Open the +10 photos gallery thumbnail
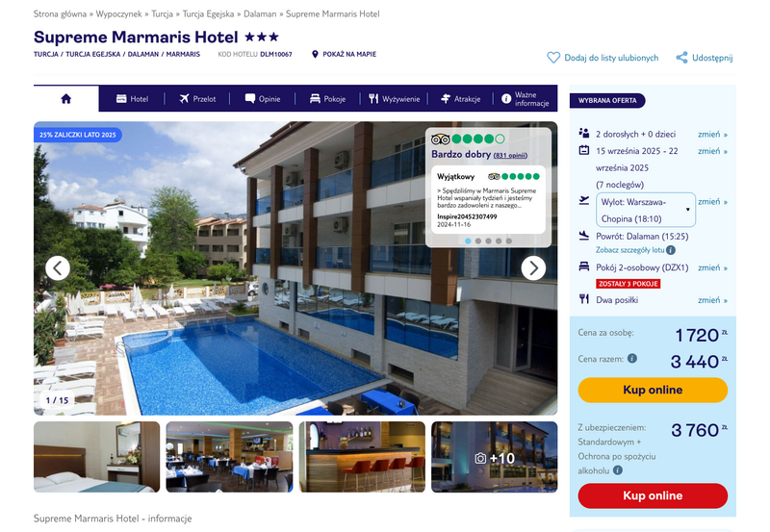The image size is (770, 532). pos(494,457)
